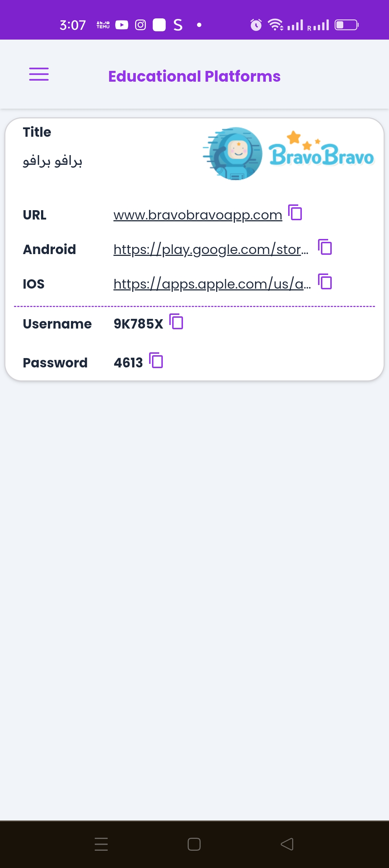Copy the password 4613
Image resolution: width=389 pixels, height=868 pixels.
pyautogui.click(x=156, y=360)
